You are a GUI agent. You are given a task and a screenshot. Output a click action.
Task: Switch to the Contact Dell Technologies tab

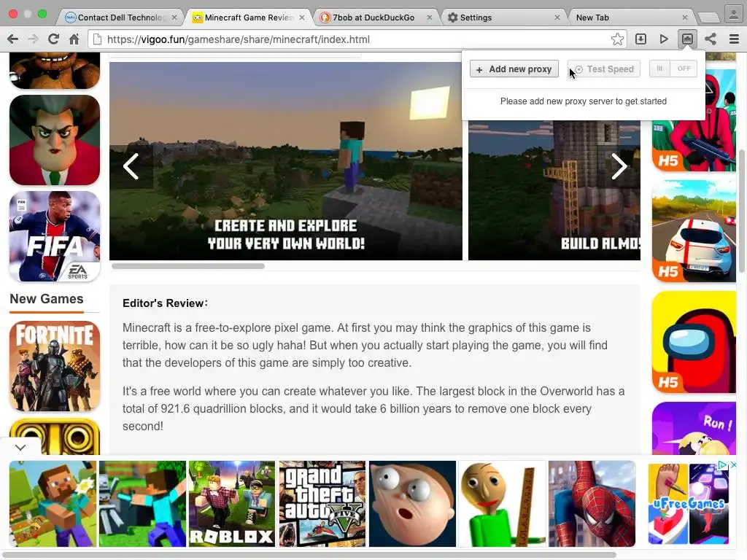click(x=119, y=17)
